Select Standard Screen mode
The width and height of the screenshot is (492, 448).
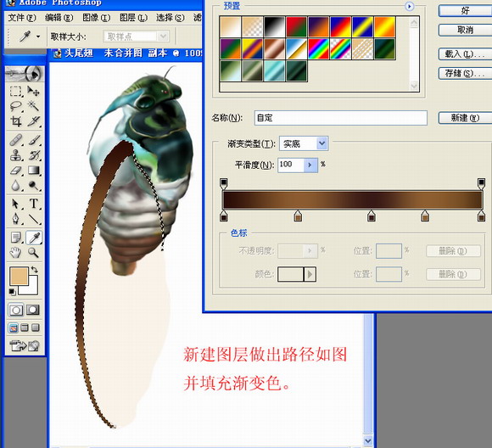pyautogui.click(x=14, y=328)
